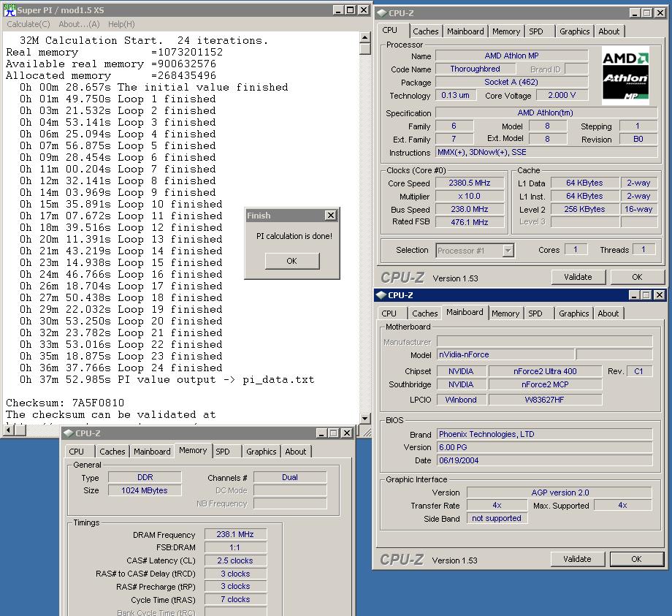
Task: Open the Processor #1 selection dropdown
Action: (x=508, y=251)
